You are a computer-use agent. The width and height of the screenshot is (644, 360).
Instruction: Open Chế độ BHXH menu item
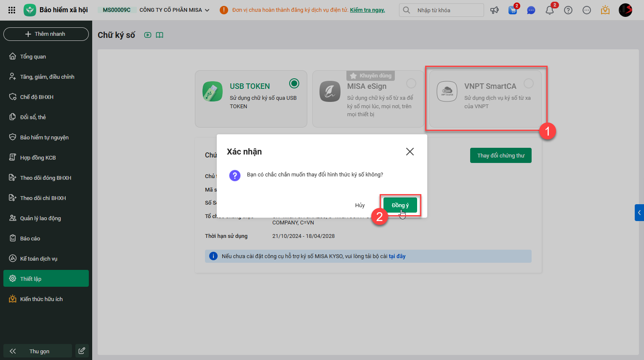pos(46,97)
